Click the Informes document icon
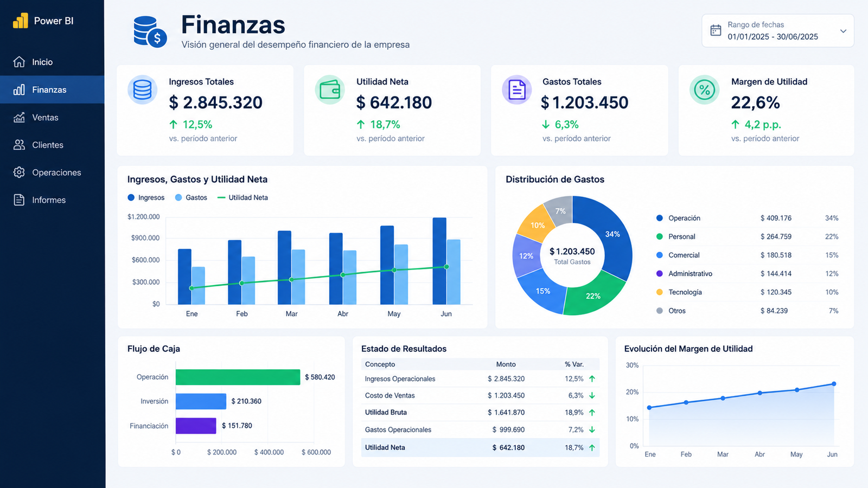868x488 pixels. pyautogui.click(x=19, y=200)
